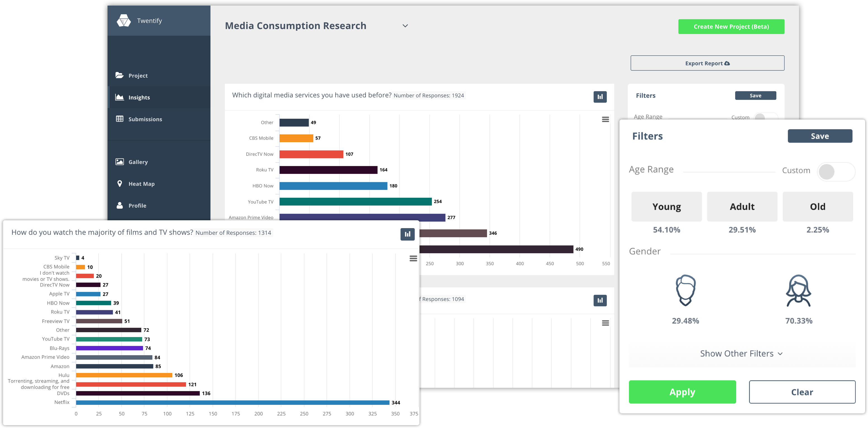This screenshot has height=428, width=868.
Task: Click the 'Sky TV' axis label
Action: [x=62, y=258]
